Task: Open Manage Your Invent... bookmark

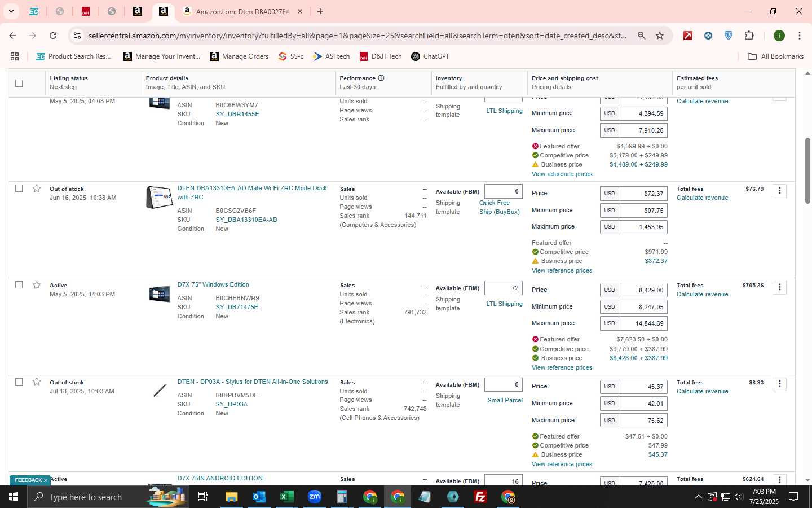Action: coord(162,56)
